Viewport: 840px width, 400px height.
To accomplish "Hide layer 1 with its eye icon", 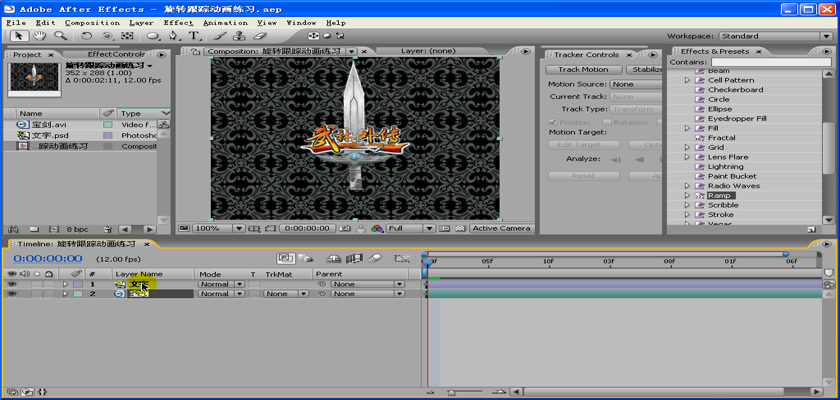I will point(12,284).
